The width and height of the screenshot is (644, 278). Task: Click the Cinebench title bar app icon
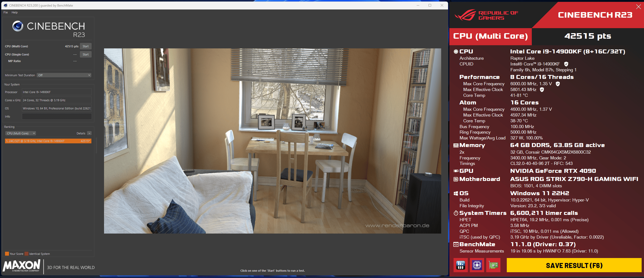6,5
